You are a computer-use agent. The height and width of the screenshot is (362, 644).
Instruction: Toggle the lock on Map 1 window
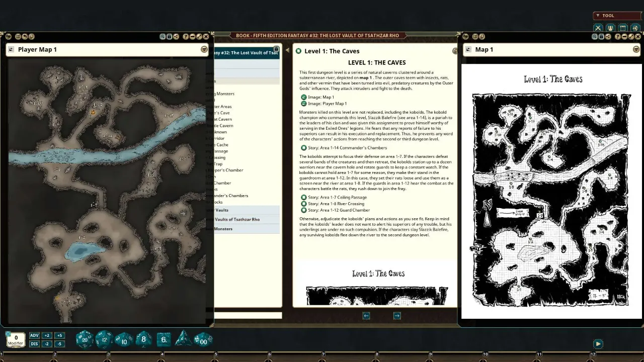601,37
